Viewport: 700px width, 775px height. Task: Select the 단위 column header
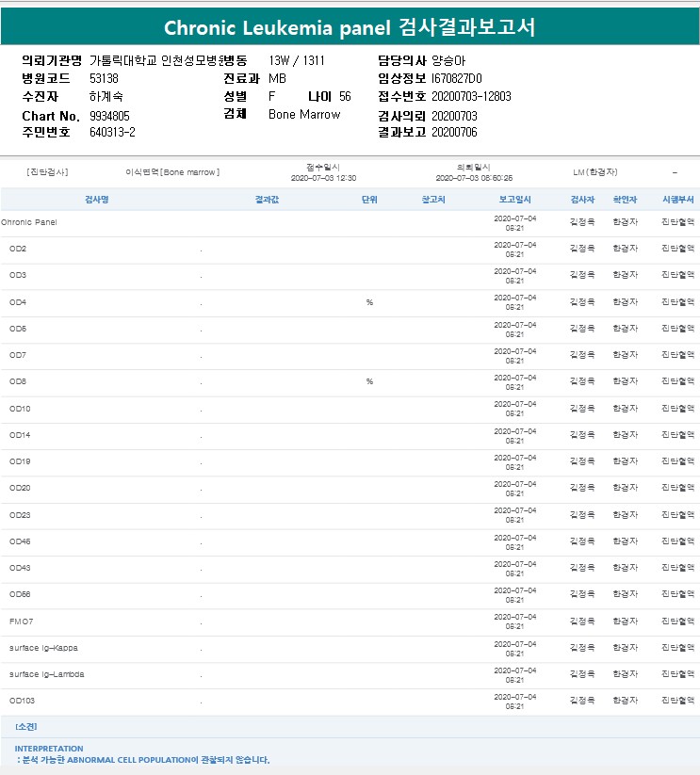point(369,200)
